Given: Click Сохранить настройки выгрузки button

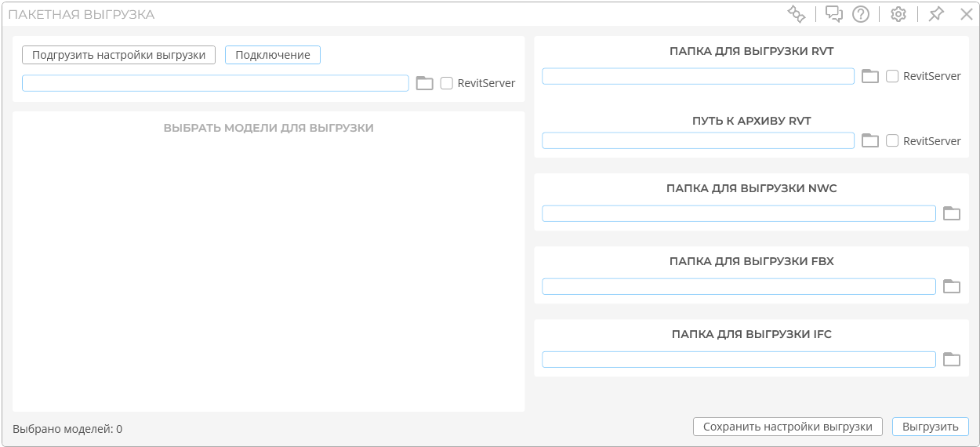Looking at the screenshot, I should (788, 427).
